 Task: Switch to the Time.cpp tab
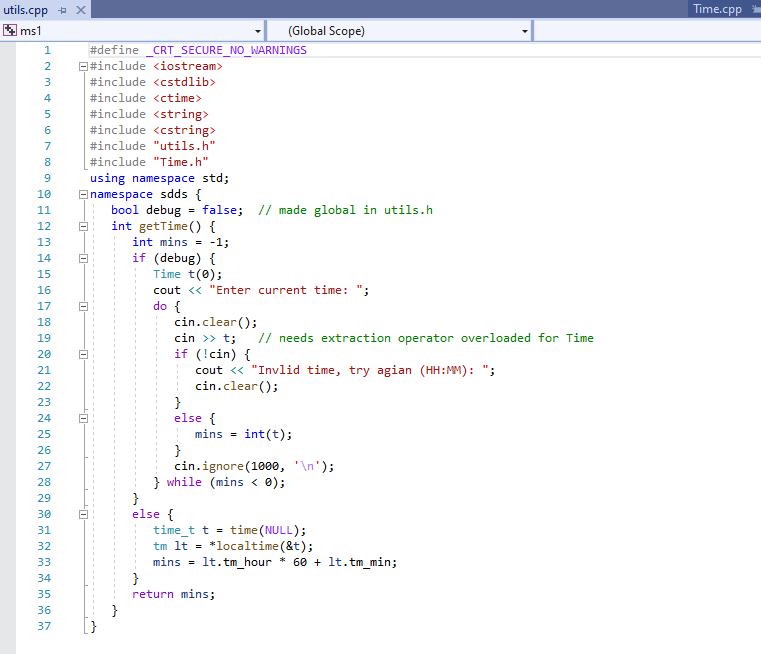click(717, 9)
